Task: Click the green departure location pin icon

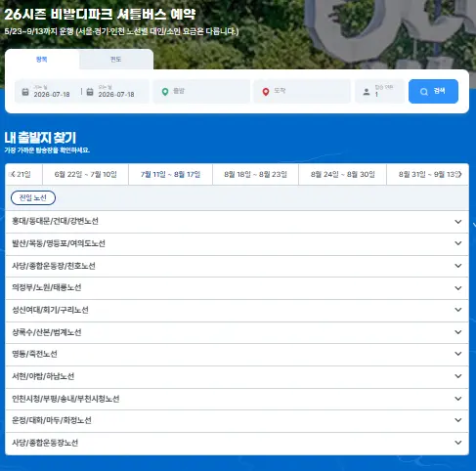Action: pos(165,92)
